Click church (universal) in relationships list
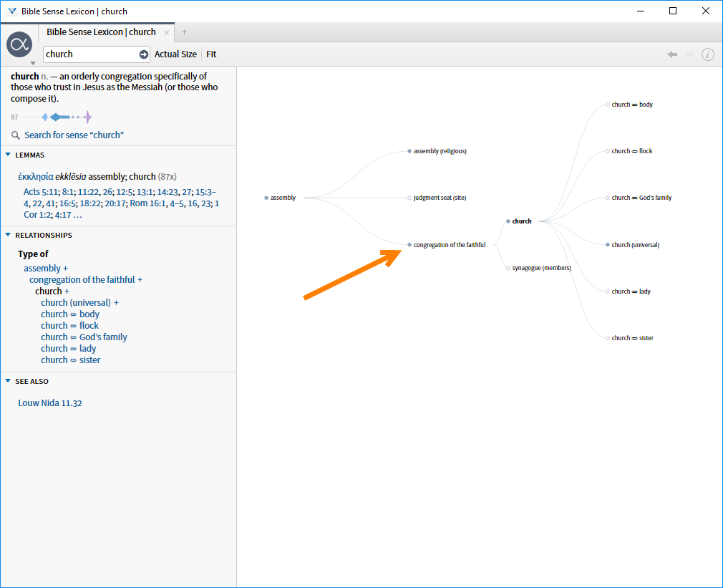The image size is (723, 588). [x=76, y=303]
